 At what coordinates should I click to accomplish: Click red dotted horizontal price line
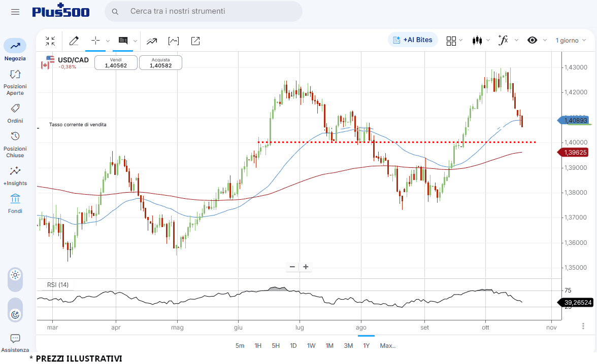pyautogui.click(x=397, y=142)
